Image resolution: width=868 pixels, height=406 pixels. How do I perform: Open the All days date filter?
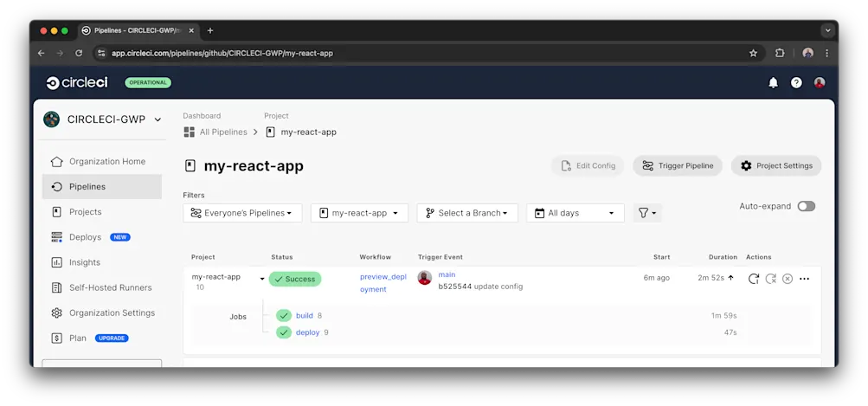click(575, 213)
